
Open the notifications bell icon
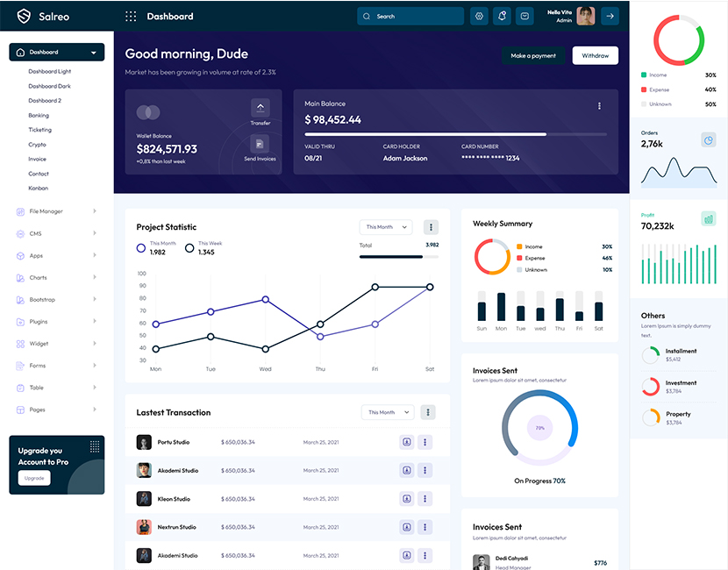(x=502, y=16)
